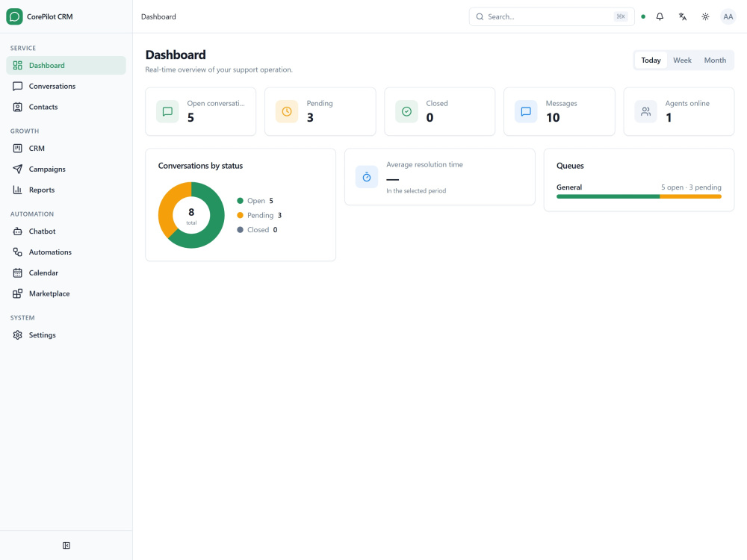Click the Settings gear icon
The height and width of the screenshot is (560, 747).
pyautogui.click(x=18, y=335)
